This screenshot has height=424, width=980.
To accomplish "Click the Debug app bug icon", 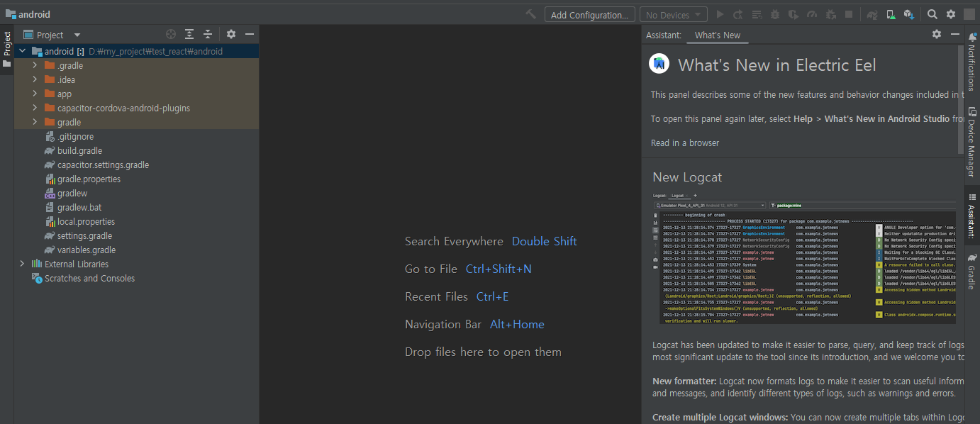I will coord(776,14).
